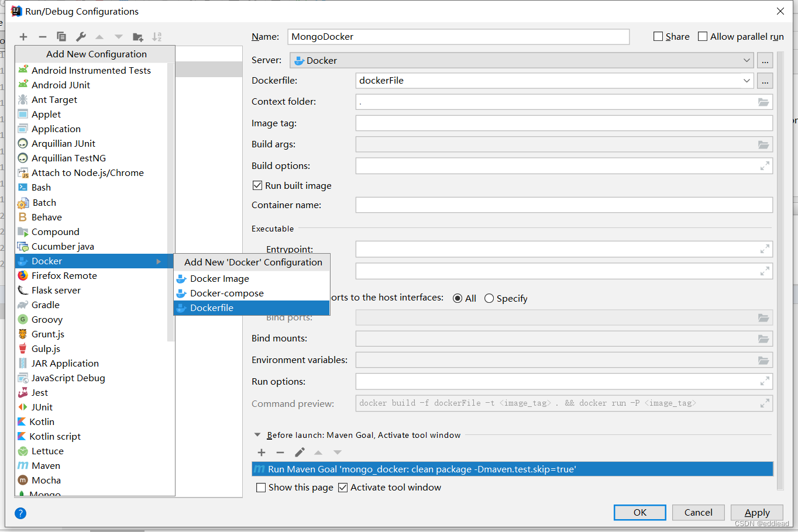Browse Dockerfile with ellipsis button
Screen dimensions: 798x532
point(765,81)
